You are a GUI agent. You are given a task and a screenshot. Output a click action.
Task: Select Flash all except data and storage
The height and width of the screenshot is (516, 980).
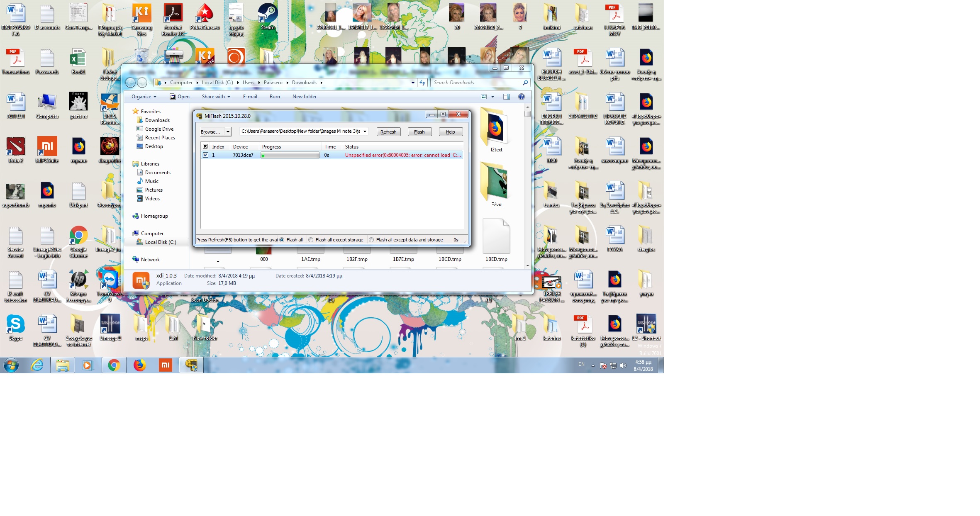pos(371,240)
